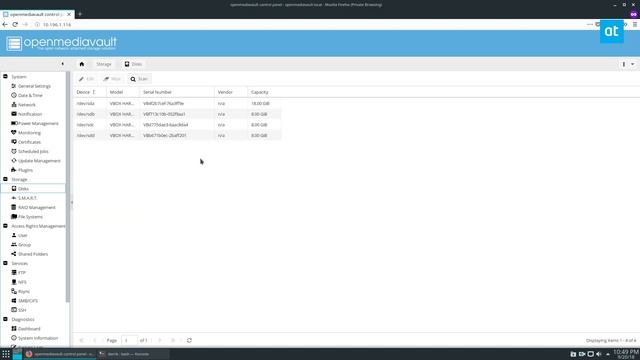Collapse the Storage tree section
Image resolution: width=640 pixels, height=360 pixels.
click(x=5, y=179)
